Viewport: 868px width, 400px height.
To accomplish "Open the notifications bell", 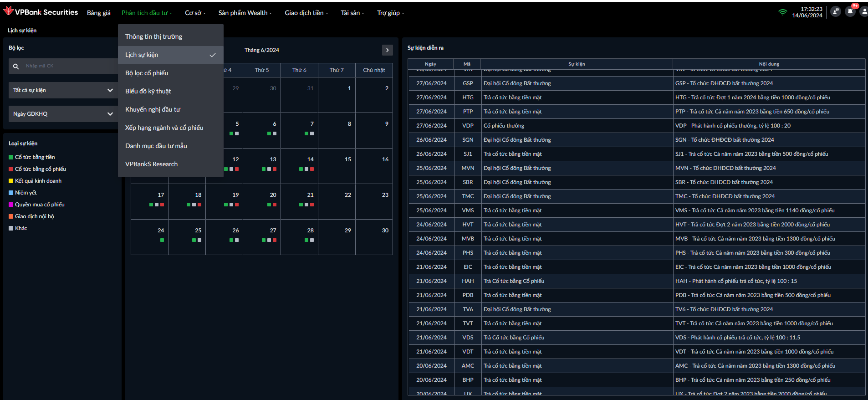I will click(x=850, y=12).
